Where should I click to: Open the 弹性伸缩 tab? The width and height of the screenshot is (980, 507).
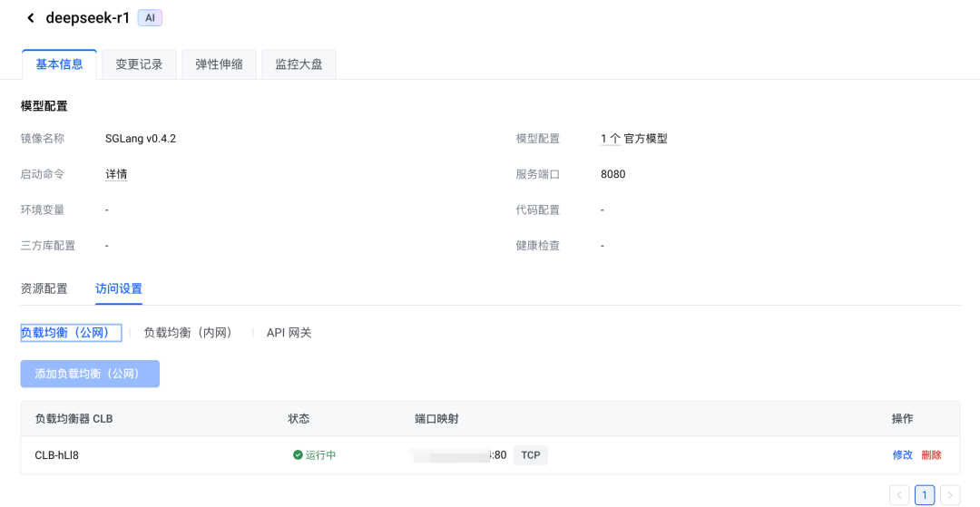tap(219, 64)
